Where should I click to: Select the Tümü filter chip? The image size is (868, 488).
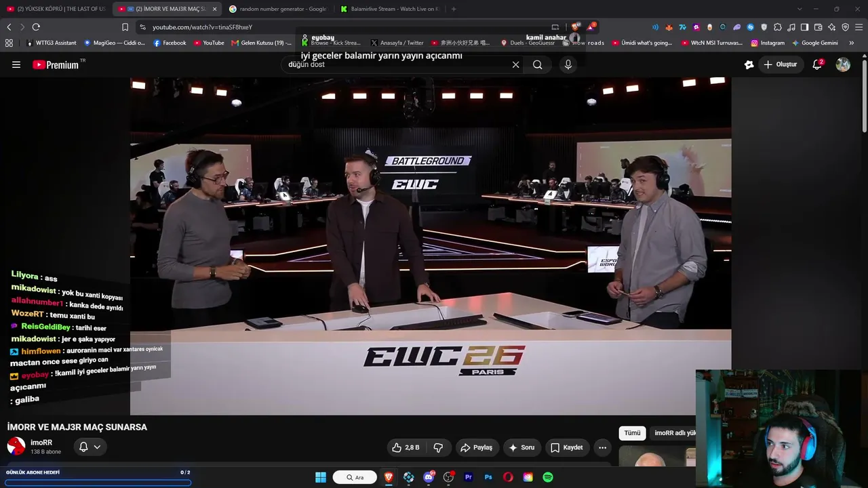[632, 433]
